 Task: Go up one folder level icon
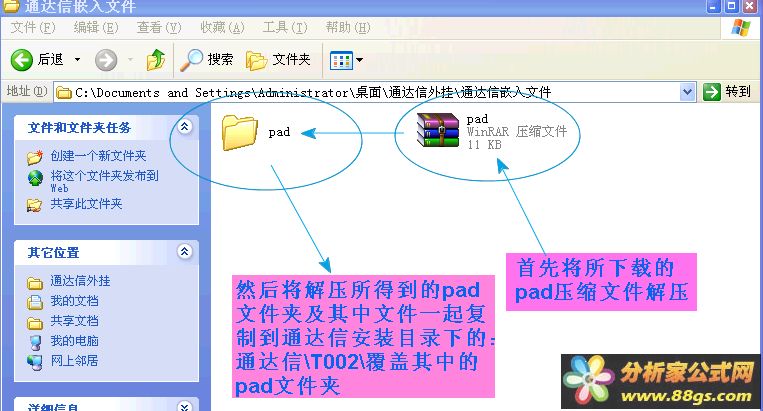tap(156, 60)
